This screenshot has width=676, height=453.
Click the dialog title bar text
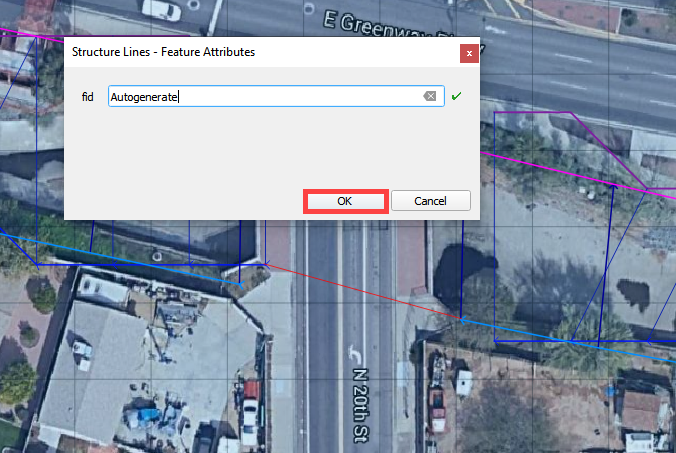click(x=163, y=52)
